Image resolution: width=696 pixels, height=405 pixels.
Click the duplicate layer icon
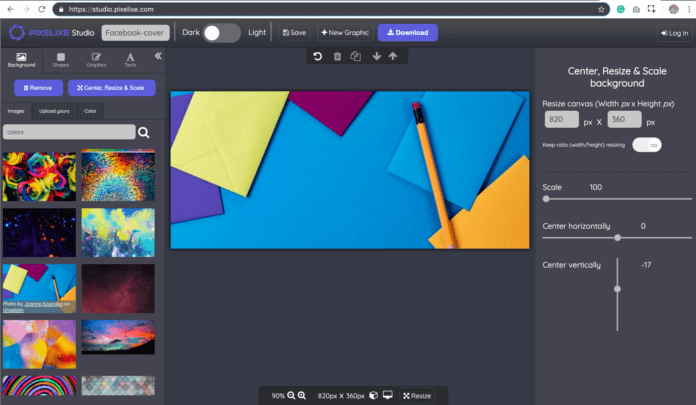(355, 57)
